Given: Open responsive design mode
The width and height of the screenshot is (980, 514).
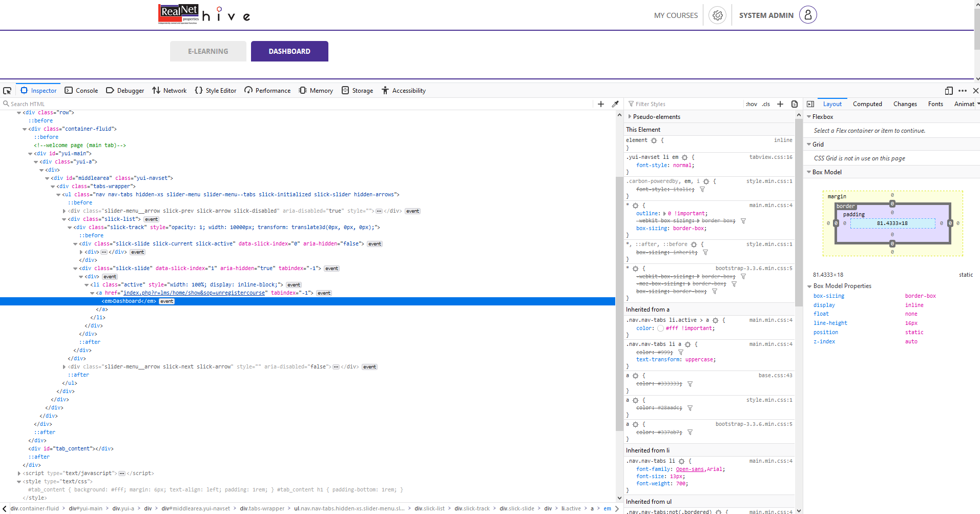Looking at the screenshot, I should [x=949, y=91].
